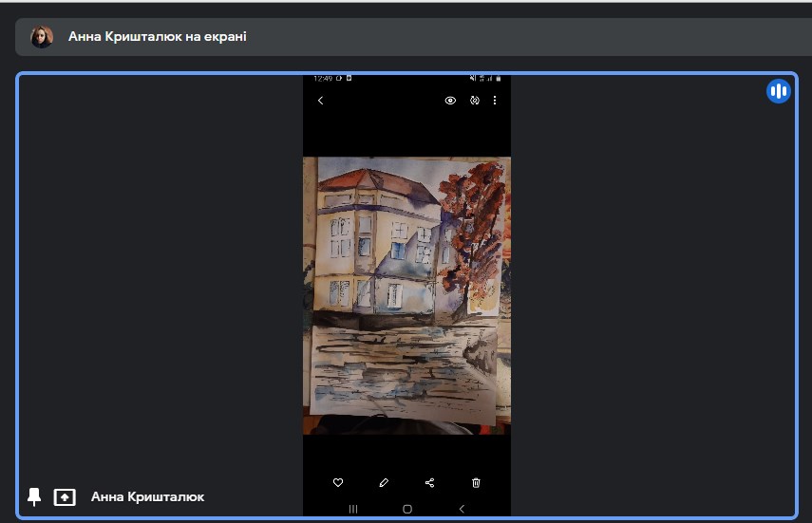
Task: Click the watercolor house painting photo
Action: (407, 296)
